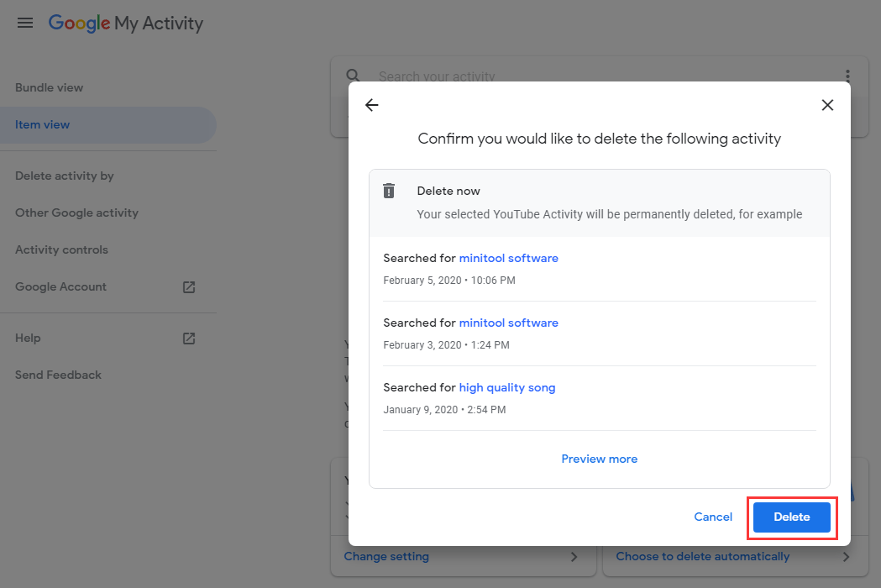Click the Delete now trash icon
Viewport: 881px width, 588px height.
[x=389, y=191]
